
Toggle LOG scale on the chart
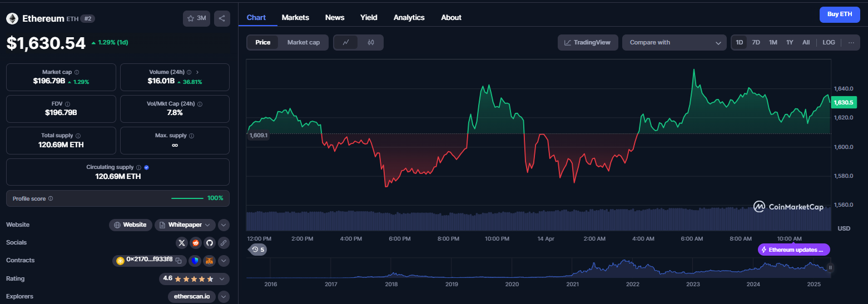[829, 42]
